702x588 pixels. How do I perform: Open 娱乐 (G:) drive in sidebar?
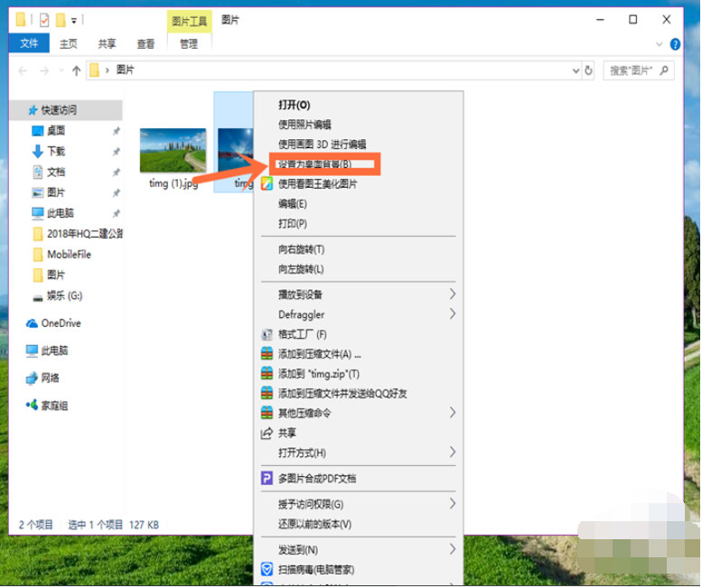64,295
